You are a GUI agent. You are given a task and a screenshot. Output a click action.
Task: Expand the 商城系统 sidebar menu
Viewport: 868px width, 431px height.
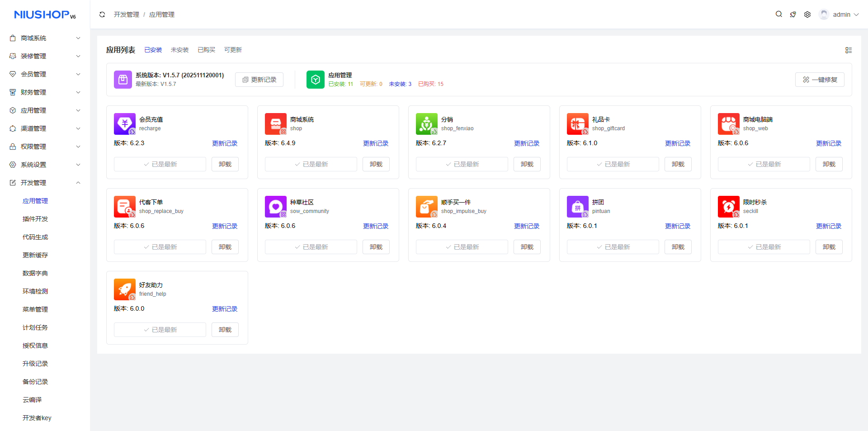click(45, 38)
